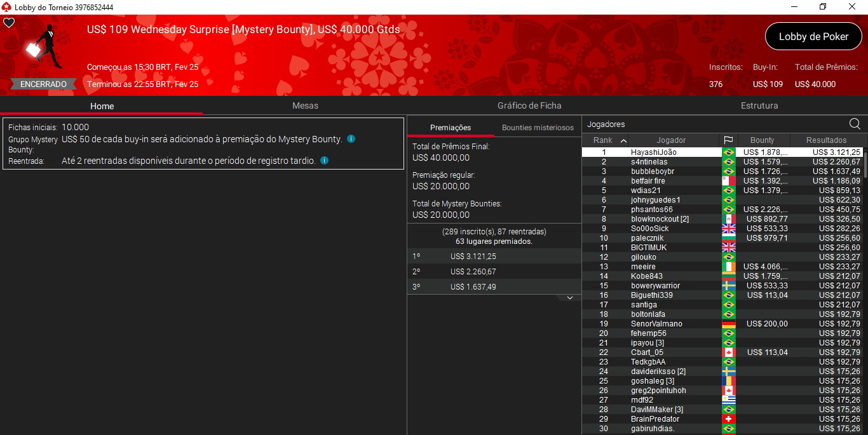The image size is (868, 435).
Task: Sort player list by Bounty column
Action: pyautogui.click(x=762, y=140)
